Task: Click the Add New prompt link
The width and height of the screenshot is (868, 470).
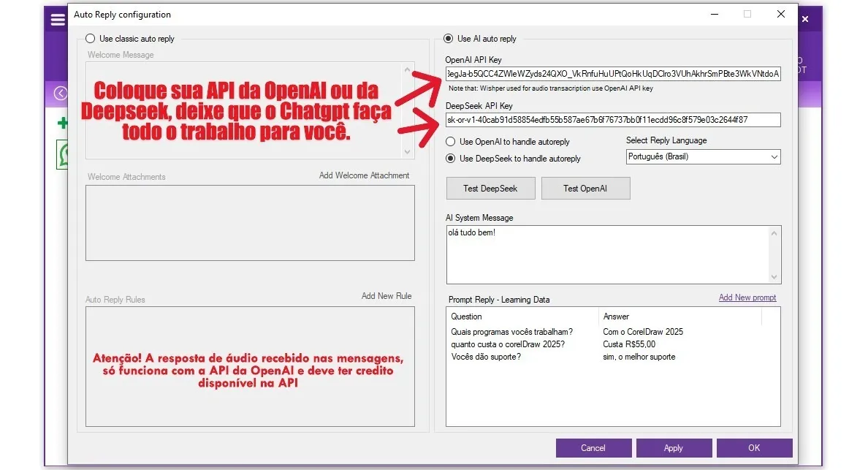Action: [747, 297]
